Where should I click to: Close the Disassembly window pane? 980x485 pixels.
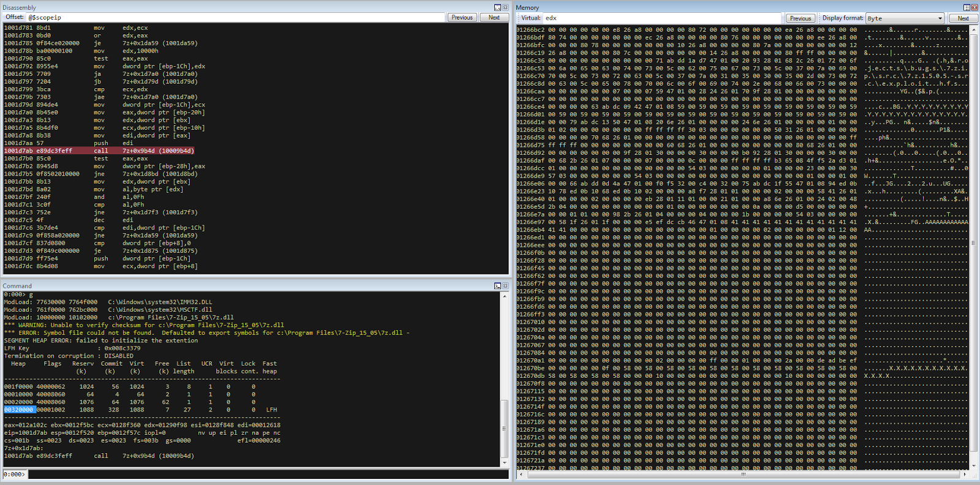[505, 7]
